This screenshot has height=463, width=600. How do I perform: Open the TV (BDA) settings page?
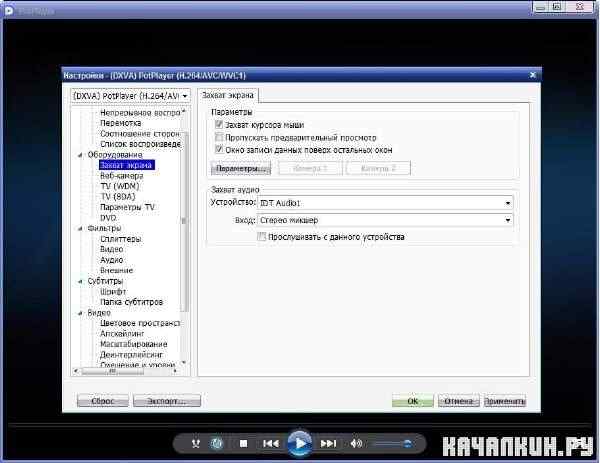tap(118, 197)
